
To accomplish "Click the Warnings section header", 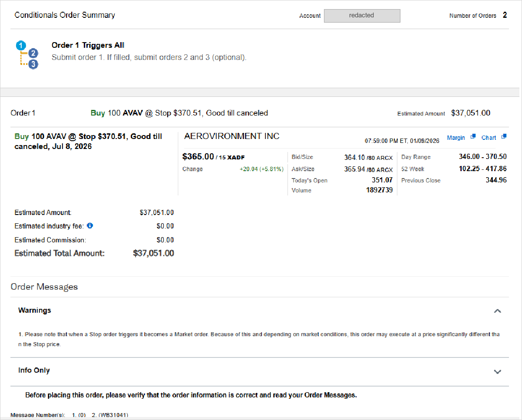I will 260,311.
